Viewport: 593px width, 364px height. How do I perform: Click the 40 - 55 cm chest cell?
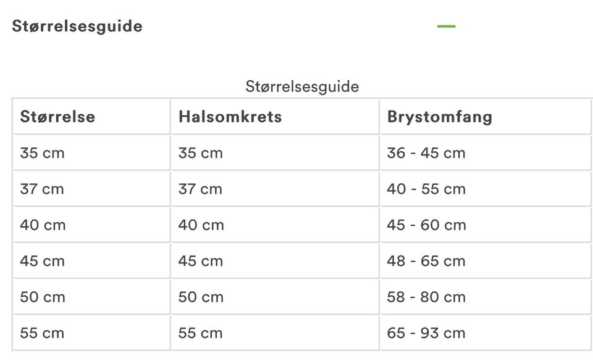click(486, 189)
